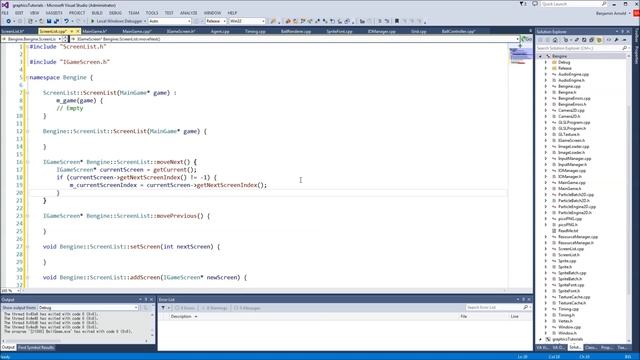The image size is (640, 360).
Task: Click the Search Error List field
Action: tap(497, 307)
